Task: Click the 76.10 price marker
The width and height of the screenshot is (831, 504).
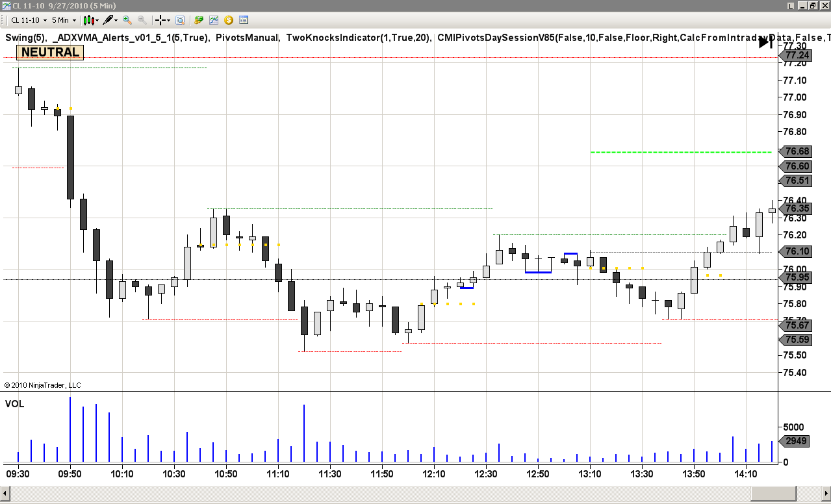Action: (x=797, y=251)
